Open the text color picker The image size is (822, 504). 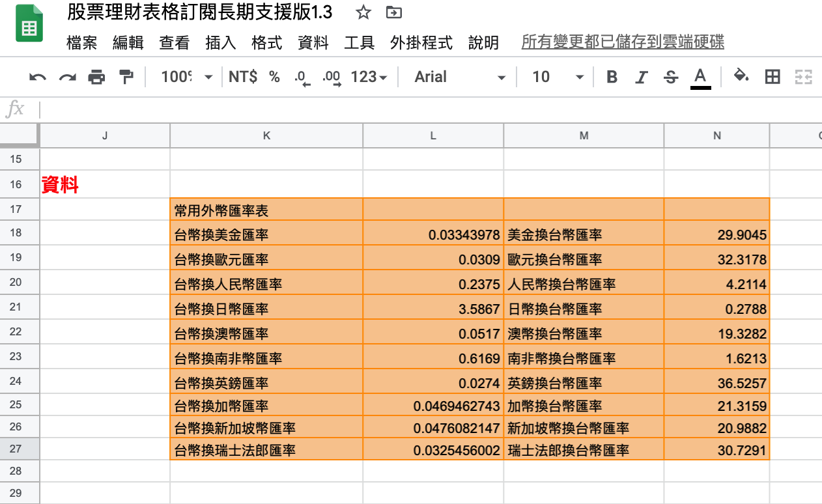700,77
